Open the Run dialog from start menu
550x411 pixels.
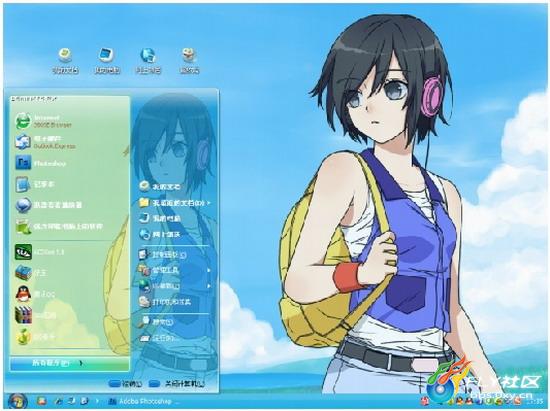point(160,338)
